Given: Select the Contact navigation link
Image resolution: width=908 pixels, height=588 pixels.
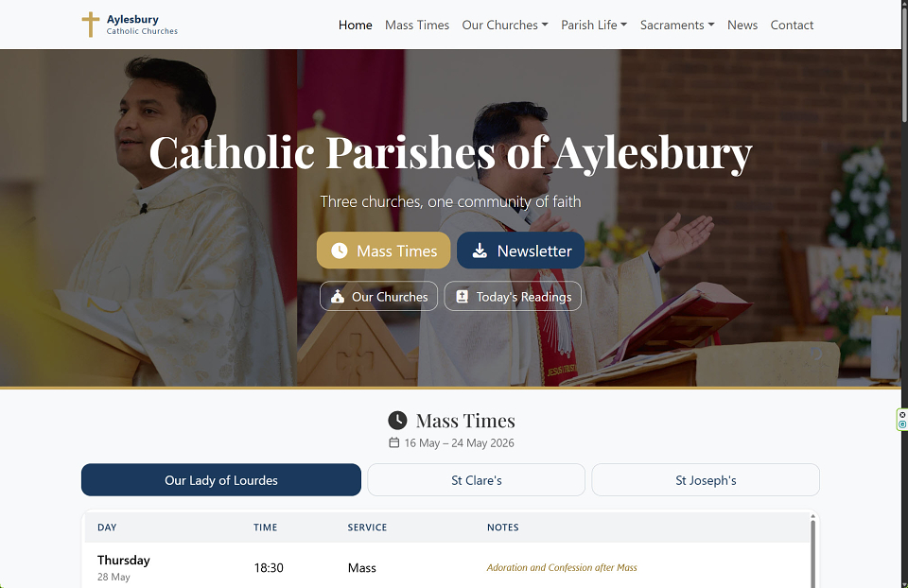Looking at the screenshot, I should pos(792,25).
